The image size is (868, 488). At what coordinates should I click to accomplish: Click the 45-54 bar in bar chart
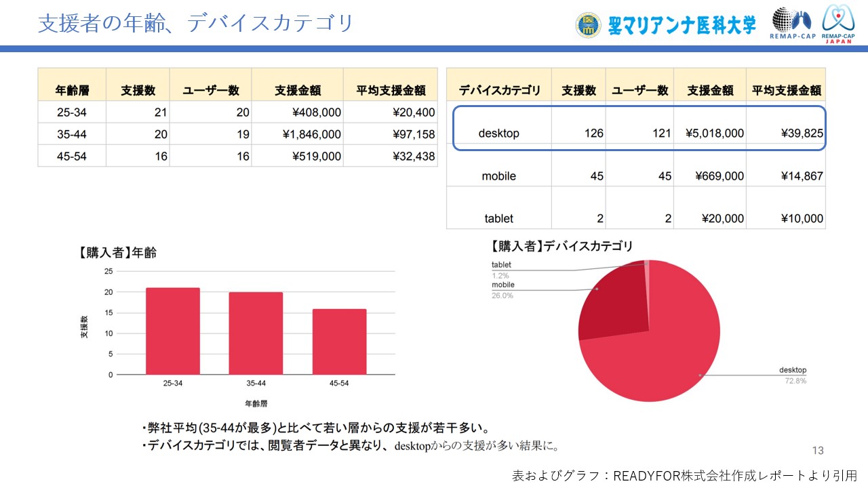coord(339,342)
